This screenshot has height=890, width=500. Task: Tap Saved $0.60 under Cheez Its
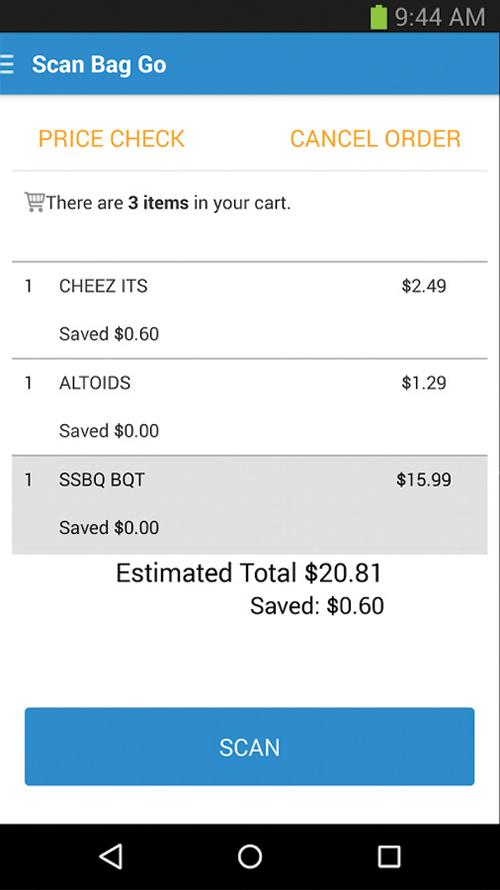tap(109, 334)
